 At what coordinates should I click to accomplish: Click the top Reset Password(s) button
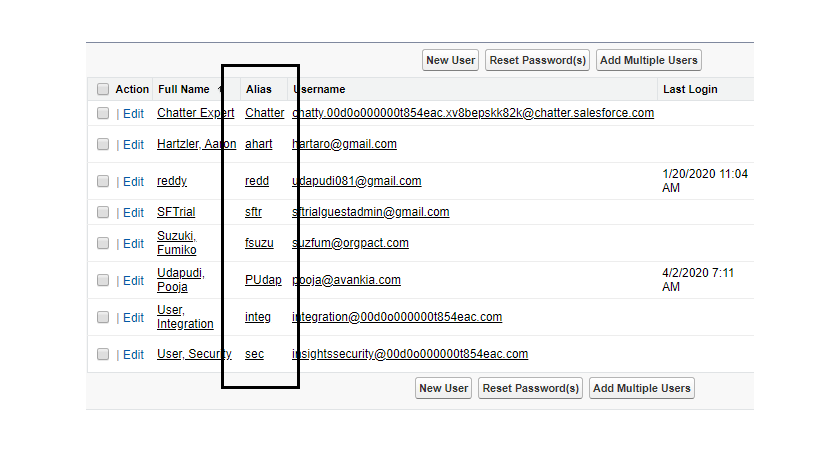[537, 60]
